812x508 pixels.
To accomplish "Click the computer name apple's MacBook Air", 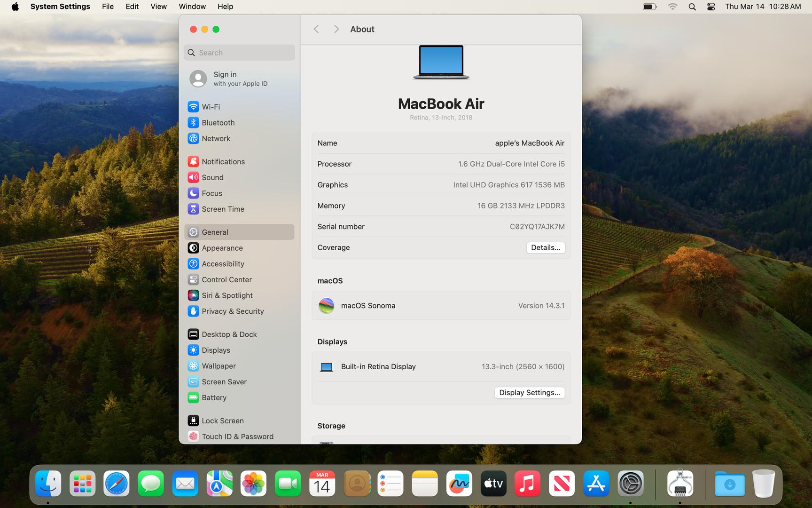I will coord(530,143).
